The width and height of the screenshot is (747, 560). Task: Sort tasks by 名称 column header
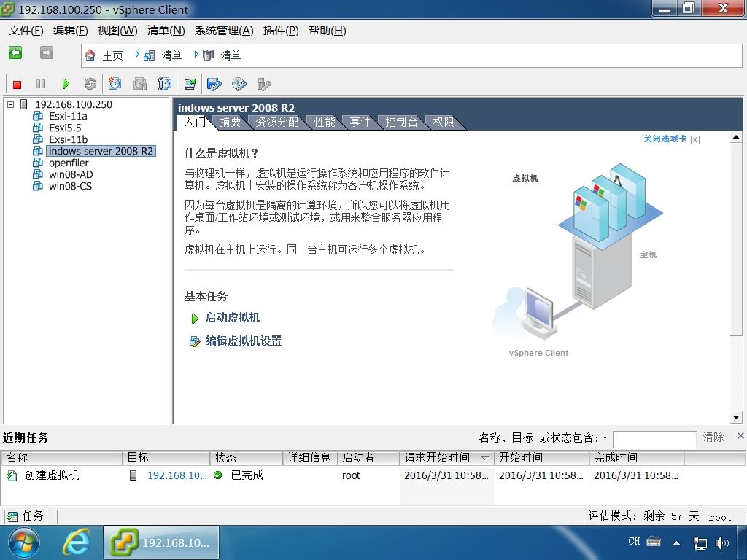[x=61, y=458]
